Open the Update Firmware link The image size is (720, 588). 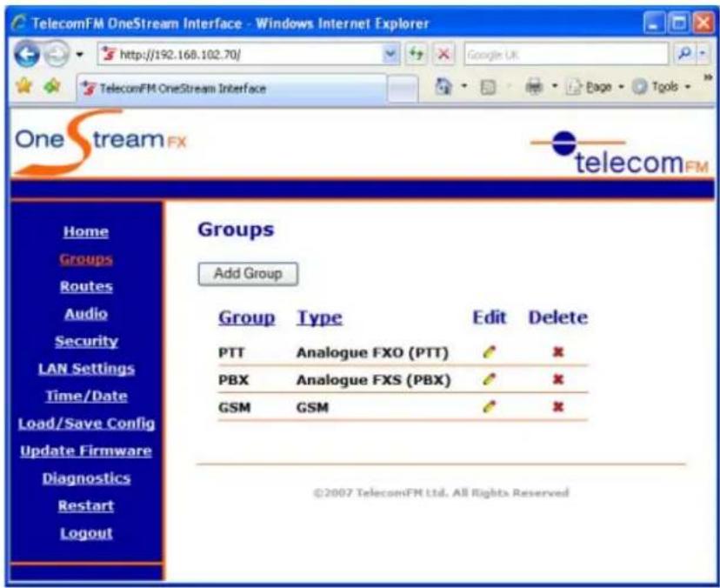coord(86,451)
